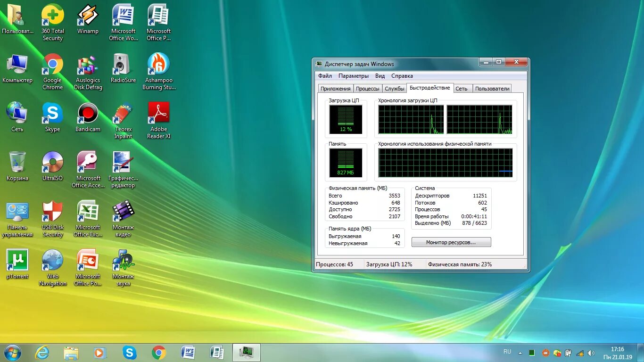Select the Google Chrome desktop shortcut
This screenshot has width=644, height=362.
pos(53,72)
